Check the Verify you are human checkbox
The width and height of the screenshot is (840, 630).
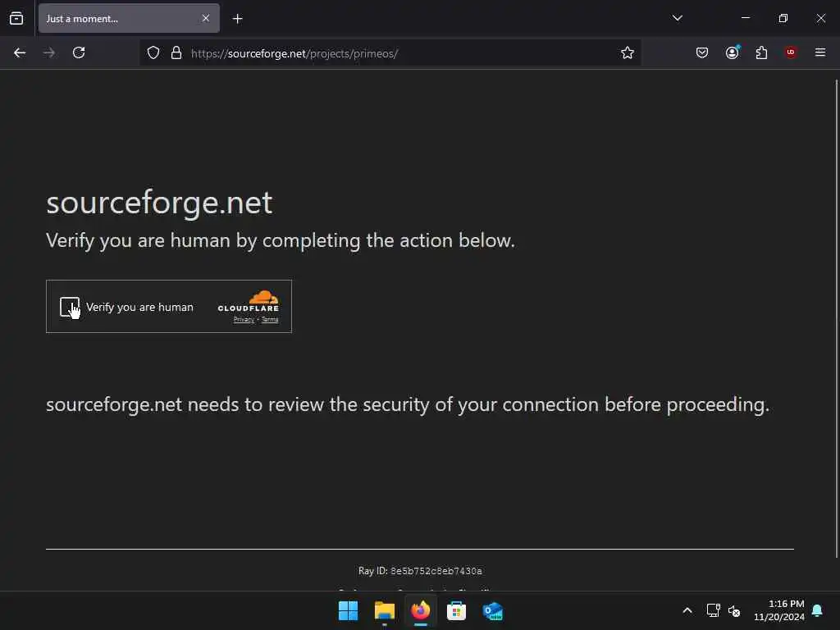click(x=70, y=307)
